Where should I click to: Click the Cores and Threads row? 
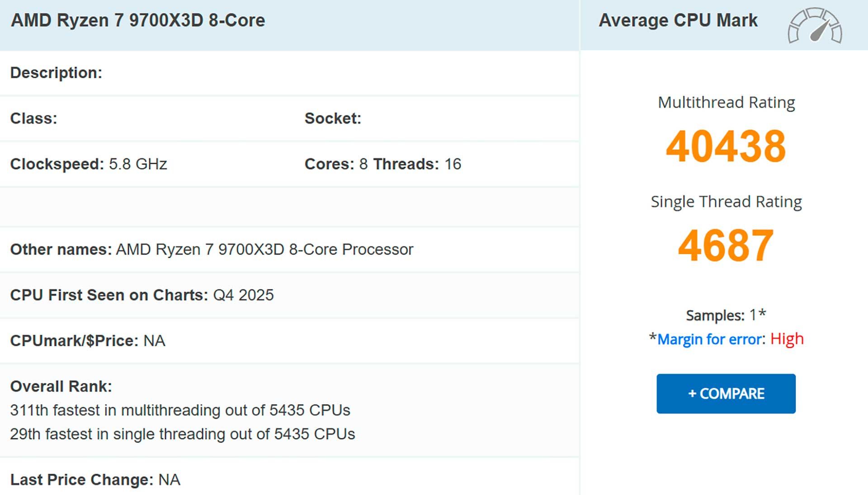[x=382, y=164]
